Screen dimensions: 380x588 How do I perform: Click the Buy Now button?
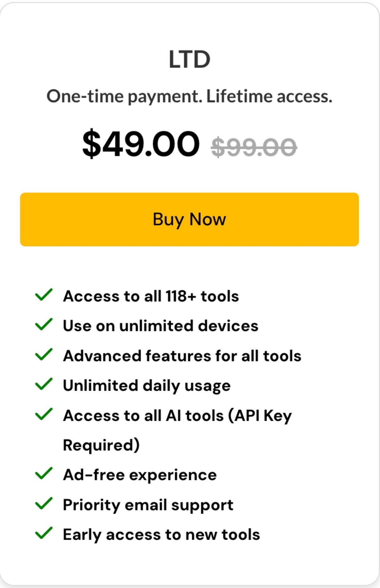189,219
